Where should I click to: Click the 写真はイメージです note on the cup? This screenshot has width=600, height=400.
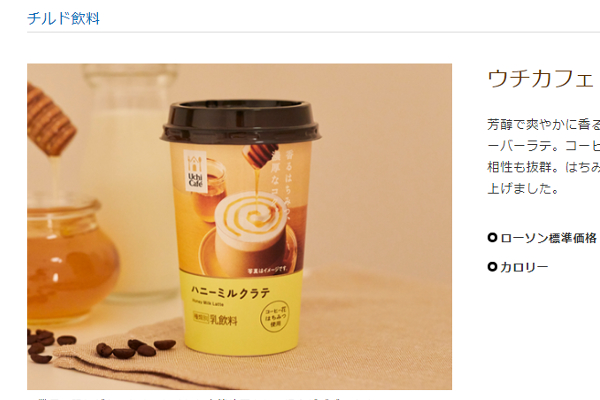coord(267,271)
